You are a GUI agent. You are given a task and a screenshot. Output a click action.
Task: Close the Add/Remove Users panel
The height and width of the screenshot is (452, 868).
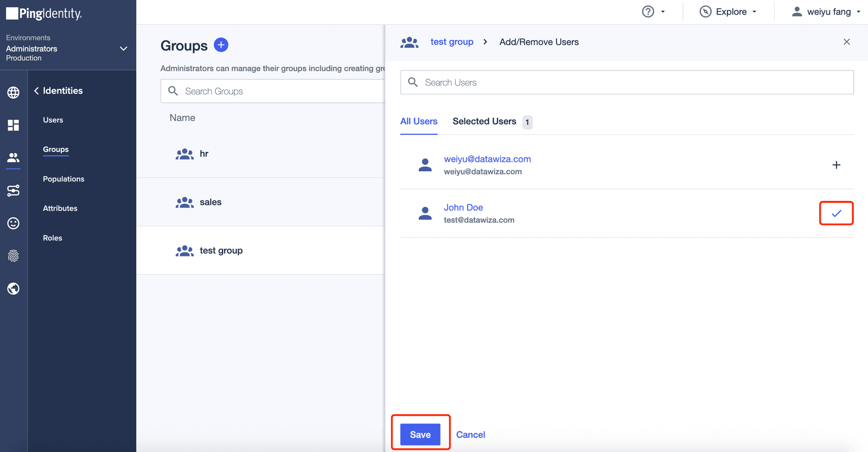click(847, 42)
